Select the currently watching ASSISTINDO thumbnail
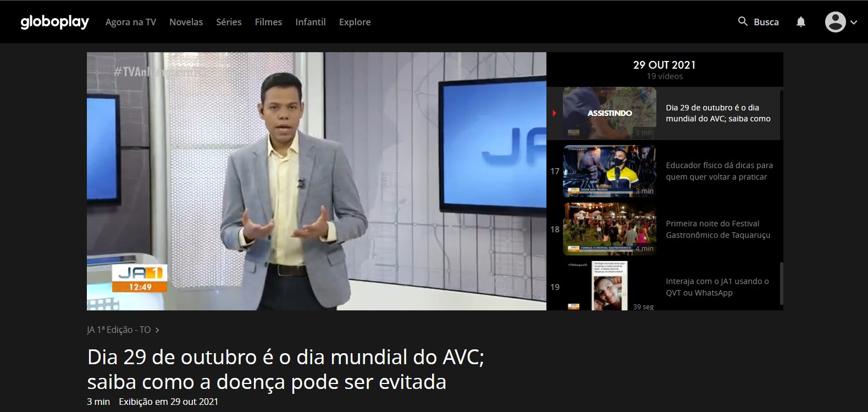 [610, 113]
